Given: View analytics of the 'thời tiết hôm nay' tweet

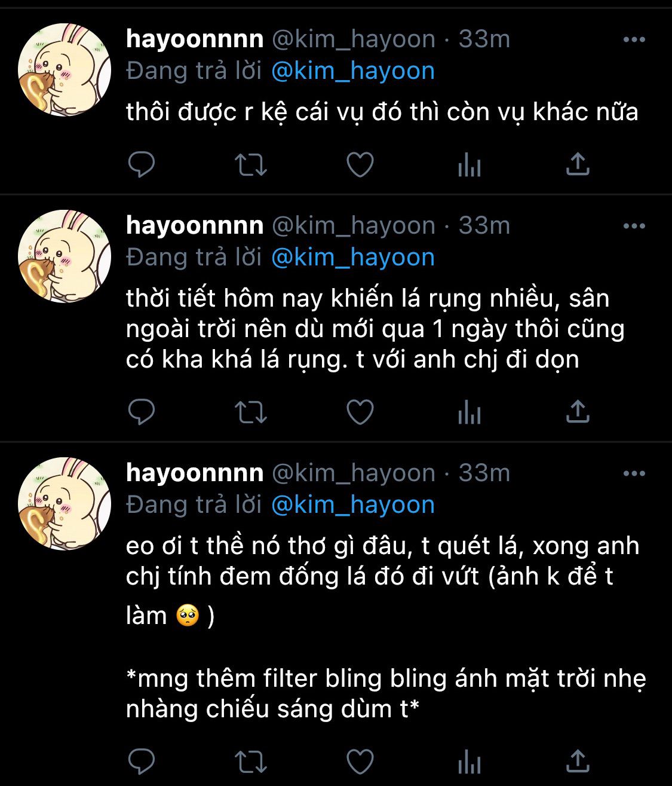Looking at the screenshot, I should (x=469, y=412).
